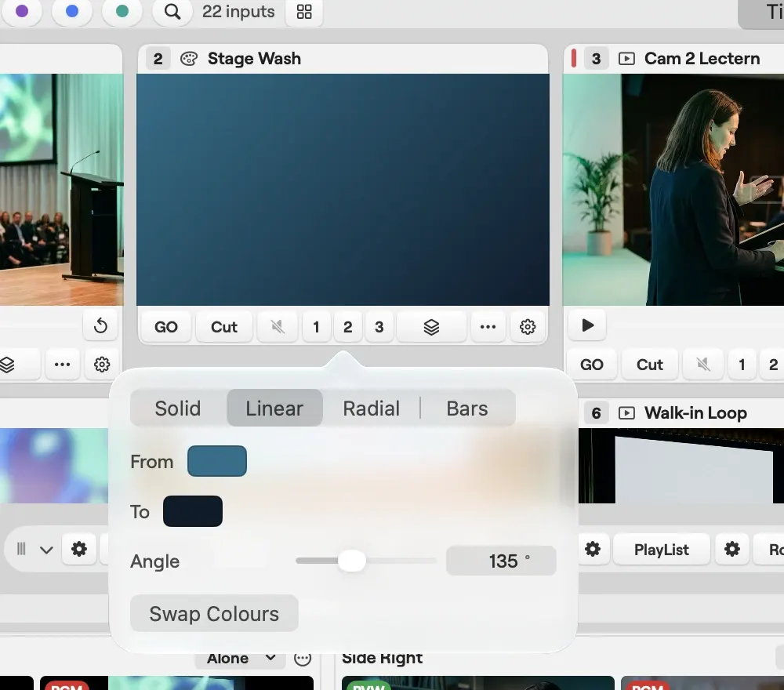Image resolution: width=784 pixels, height=690 pixels.
Task: Click input number 6 badge on Walk-in Loop
Action: point(596,413)
